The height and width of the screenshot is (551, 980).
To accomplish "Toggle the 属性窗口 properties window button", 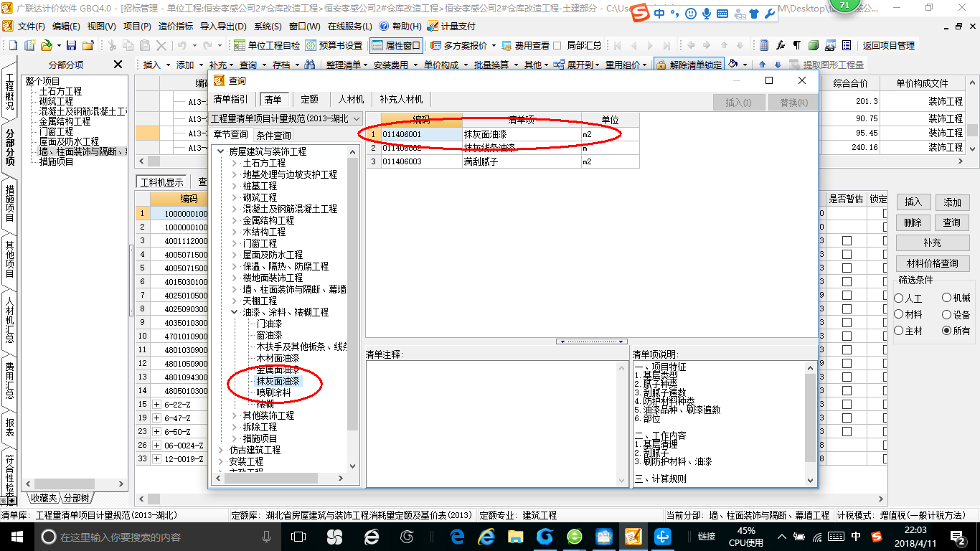I will [396, 45].
